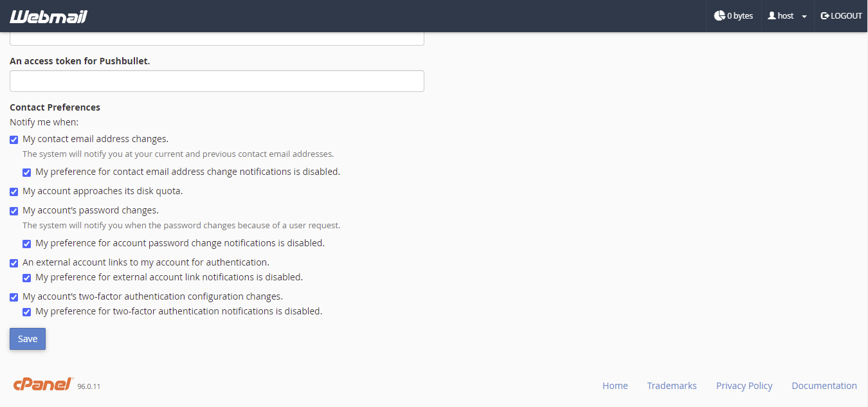Uncheck 'My contact email address changes'
This screenshot has height=407, width=868.
click(14, 140)
